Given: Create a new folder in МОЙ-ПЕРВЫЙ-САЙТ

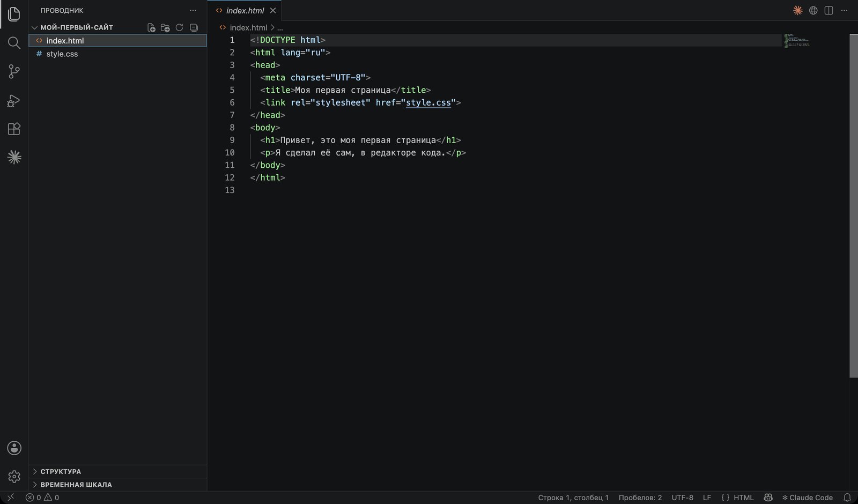Looking at the screenshot, I should (165, 27).
